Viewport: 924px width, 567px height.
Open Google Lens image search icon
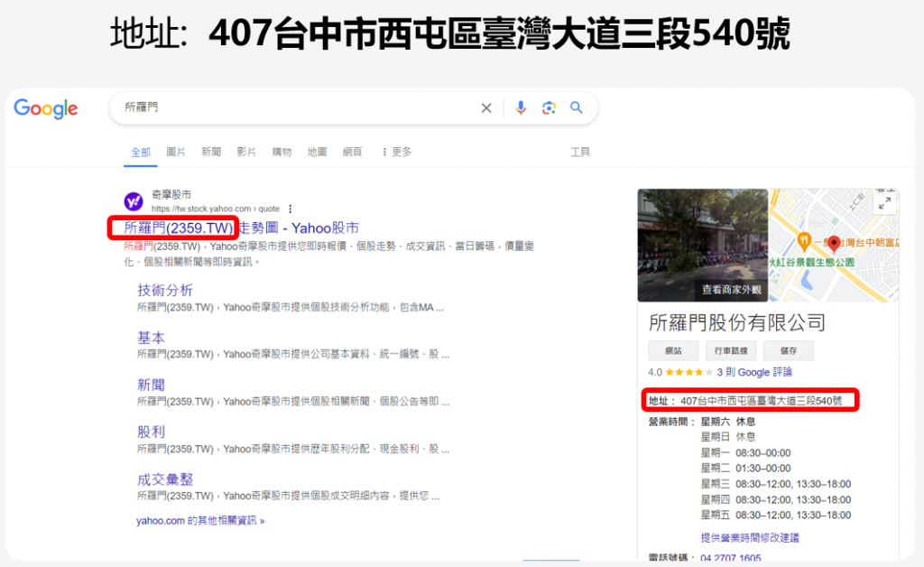coord(549,107)
